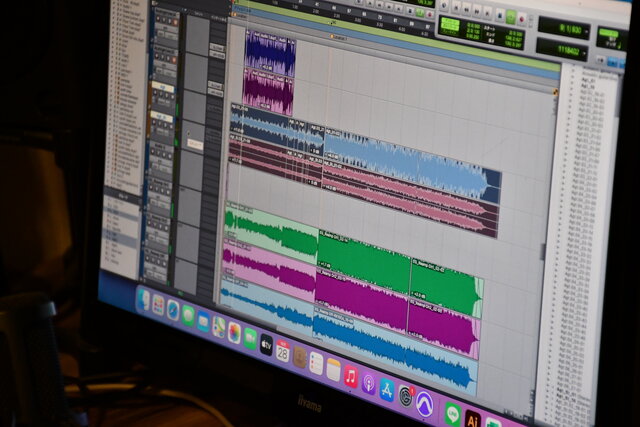Mute the third track with highlighted name

(172, 97)
